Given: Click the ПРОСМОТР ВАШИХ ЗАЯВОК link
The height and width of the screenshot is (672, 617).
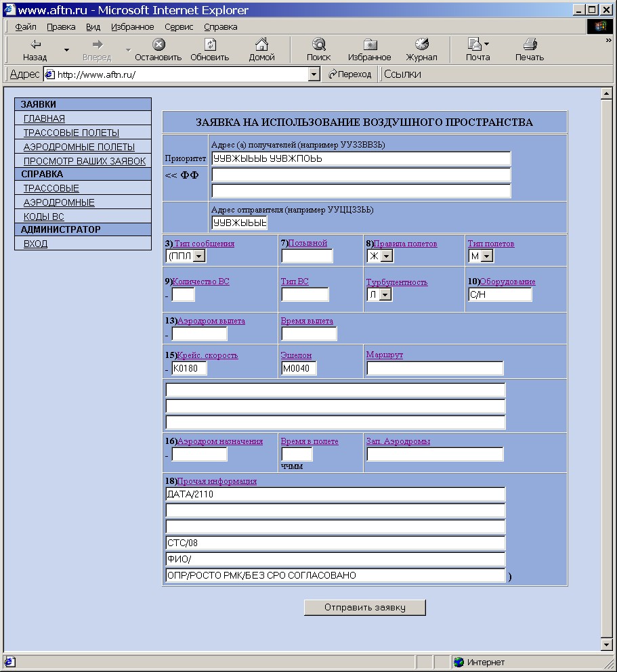Looking at the screenshot, I should (x=85, y=161).
